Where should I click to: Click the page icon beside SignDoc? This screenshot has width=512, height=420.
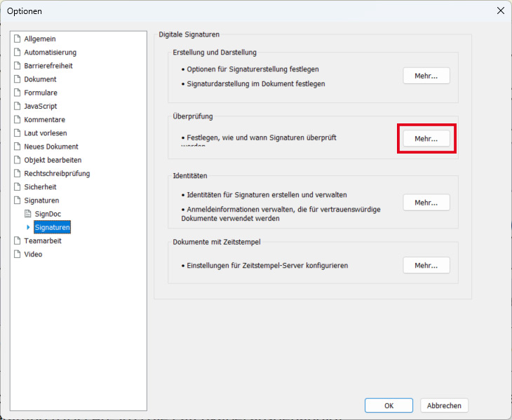coord(29,214)
